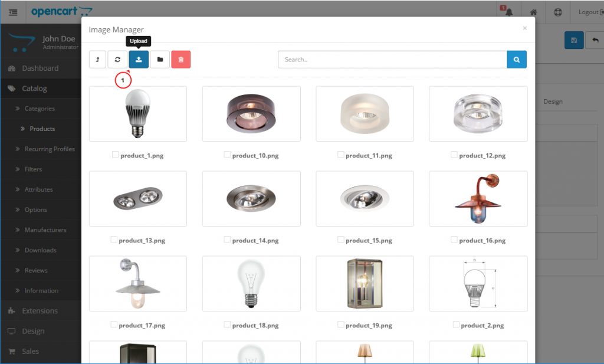Tick the product_13.png checkbox
The width and height of the screenshot is (604, 364).
tap(114, 240)
